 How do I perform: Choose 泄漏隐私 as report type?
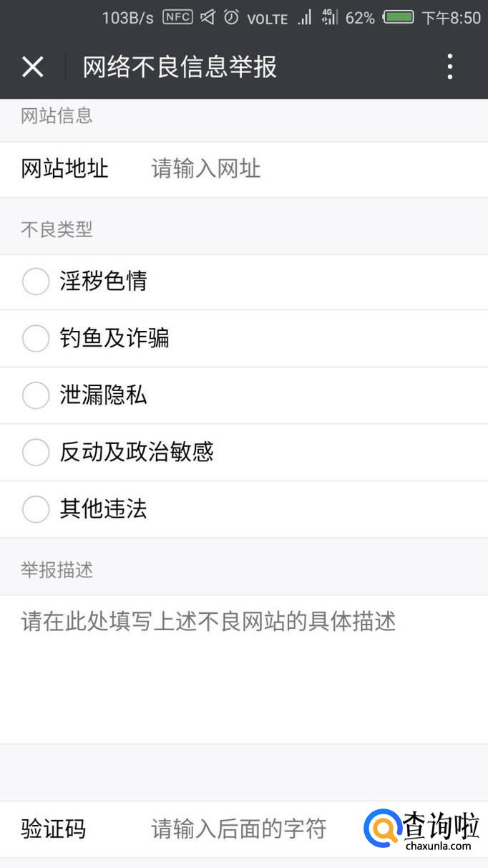(x=36, y=395)
